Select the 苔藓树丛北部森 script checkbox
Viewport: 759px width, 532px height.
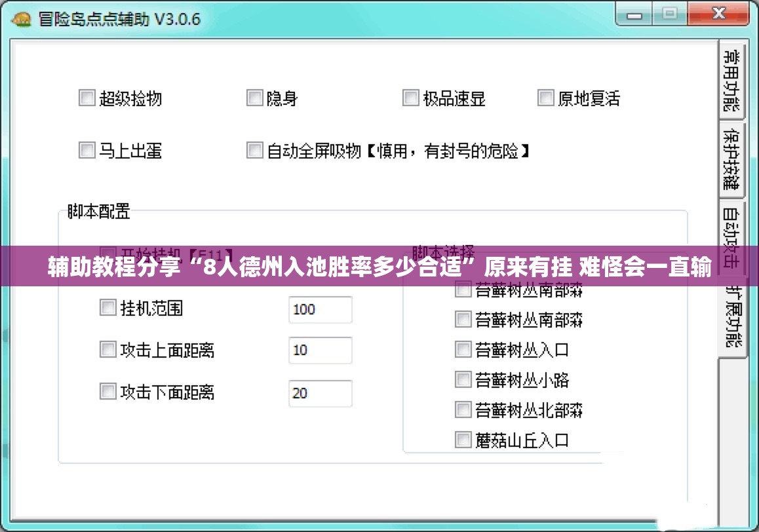tap(463, 409)
